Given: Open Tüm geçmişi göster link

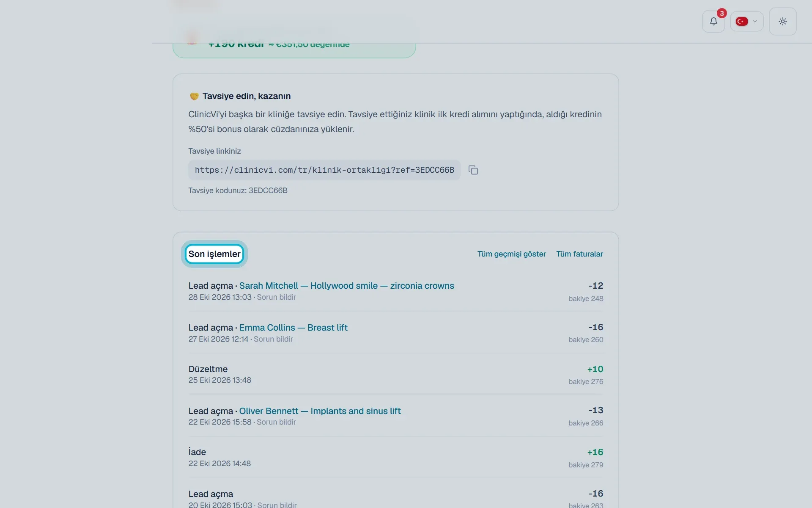Looking at the screenshot, I should click(511, 254).
